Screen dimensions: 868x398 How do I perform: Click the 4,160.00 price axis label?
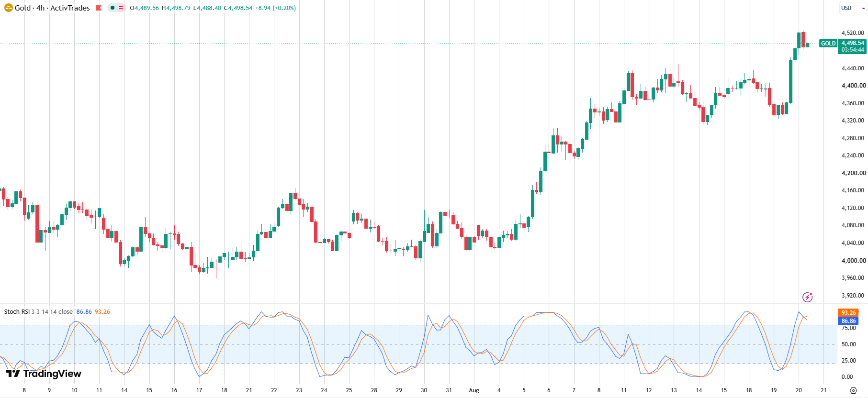click(853, 190)
